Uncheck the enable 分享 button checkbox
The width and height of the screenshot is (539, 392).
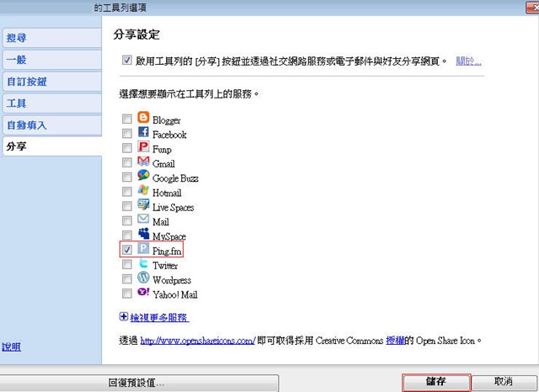(x=127, y=61)
